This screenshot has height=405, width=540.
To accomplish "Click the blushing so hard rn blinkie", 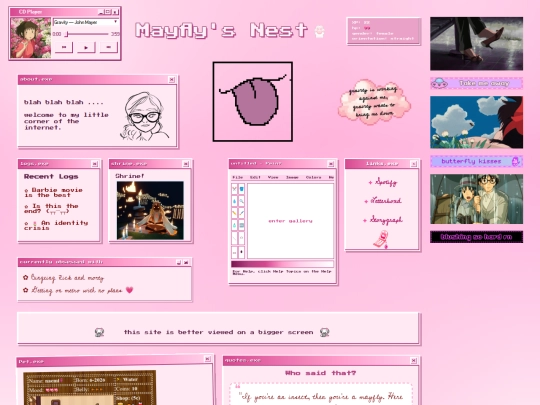I will pyautogui.click(x=476, y=237).
